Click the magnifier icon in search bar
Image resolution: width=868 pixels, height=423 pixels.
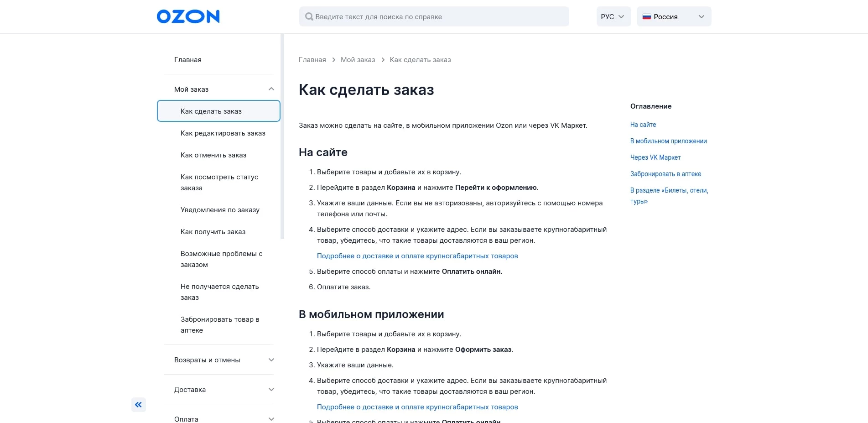[309, 16]
